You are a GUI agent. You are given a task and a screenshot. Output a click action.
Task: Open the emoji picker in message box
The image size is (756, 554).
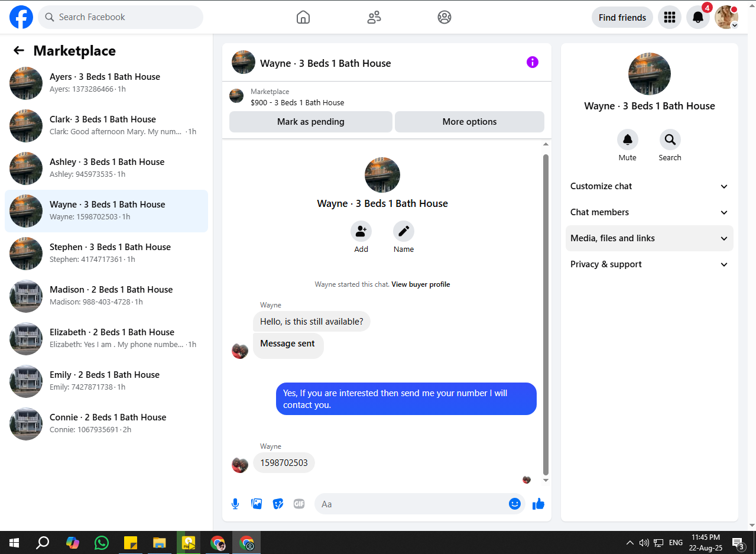point(515,504)
